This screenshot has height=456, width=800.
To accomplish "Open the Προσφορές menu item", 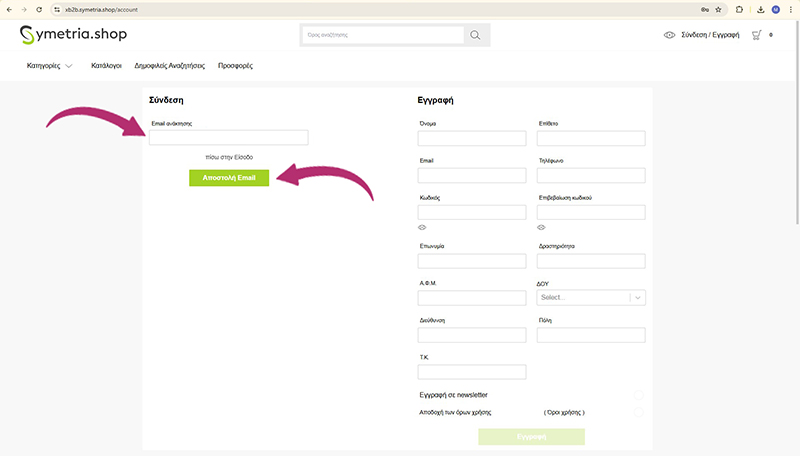I will click(x=235, y=65).
